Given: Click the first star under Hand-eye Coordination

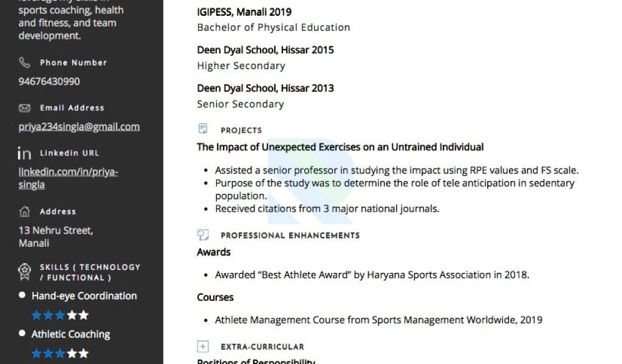Looking at the screenshot, I should tap(36, 315).
